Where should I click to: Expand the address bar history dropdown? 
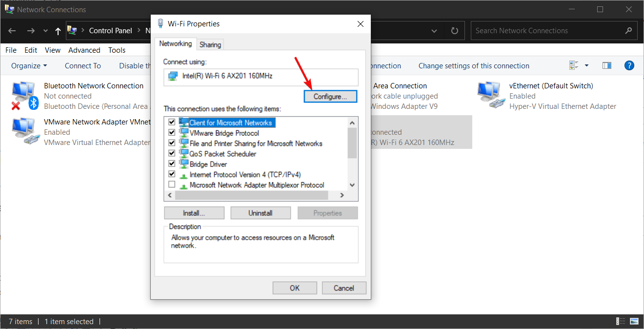(x=434, y=31)
